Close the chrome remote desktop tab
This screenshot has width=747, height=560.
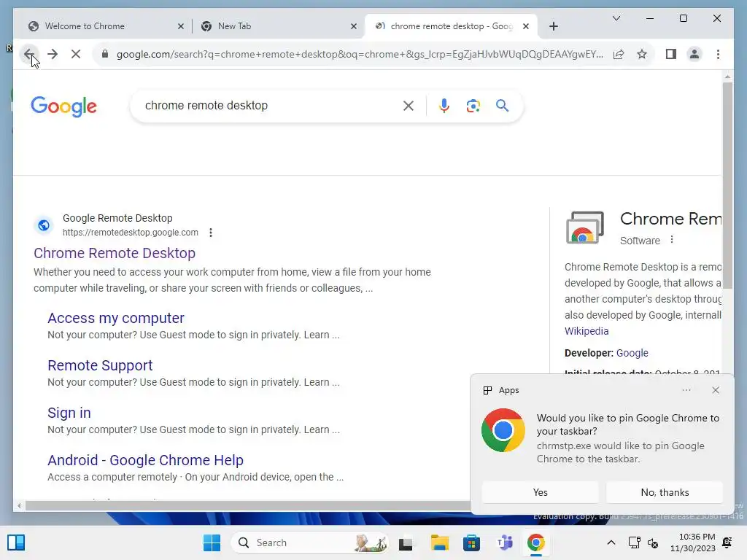pos(525,26)
